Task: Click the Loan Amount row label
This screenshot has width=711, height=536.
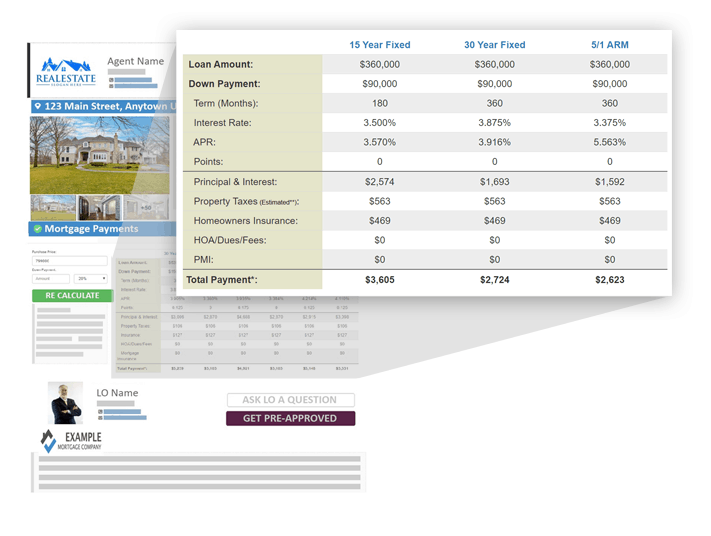Action: (x=221, y=64)
